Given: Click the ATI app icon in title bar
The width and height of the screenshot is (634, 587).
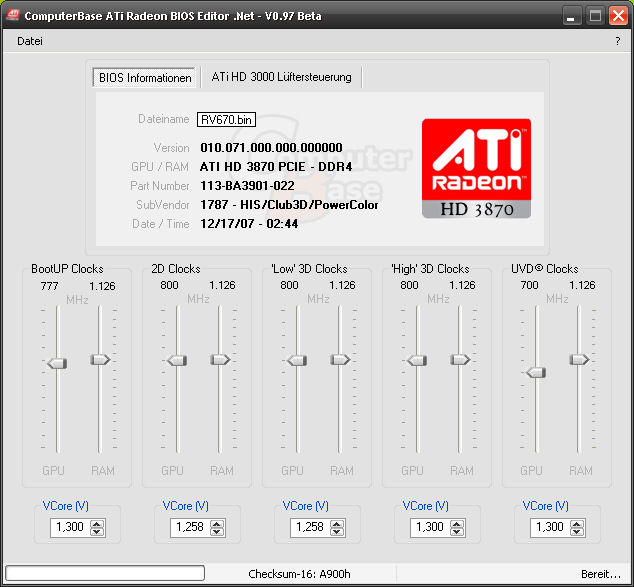Looking at the screenshot, I should click(13, 15).
